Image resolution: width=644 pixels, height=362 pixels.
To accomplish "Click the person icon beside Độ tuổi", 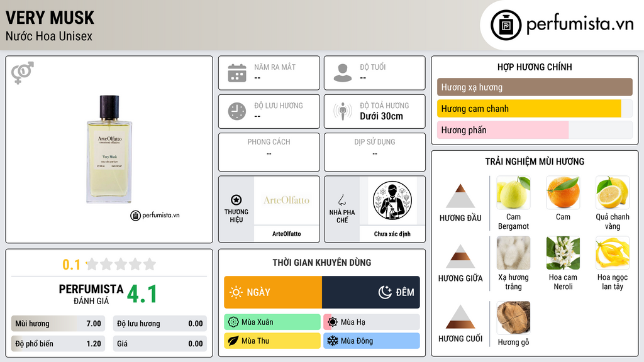I will pyautogui.click(x=343, y=73).
